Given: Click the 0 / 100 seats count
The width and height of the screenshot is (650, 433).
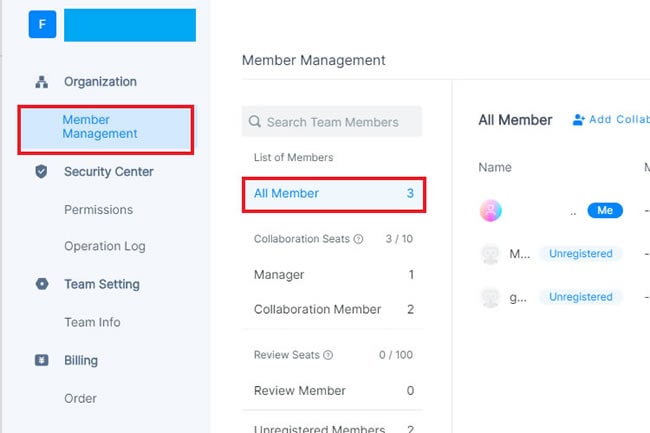Looking at the screenshot, I should point(396,355).
